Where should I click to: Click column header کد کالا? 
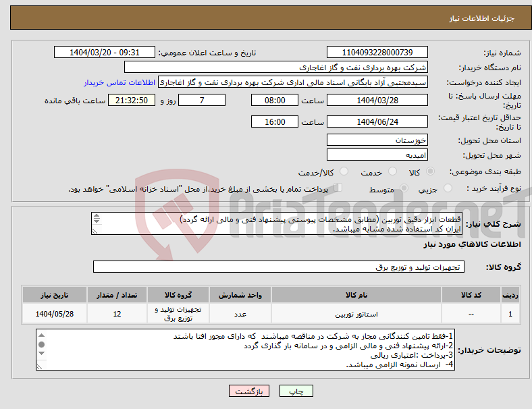[471, 295]
